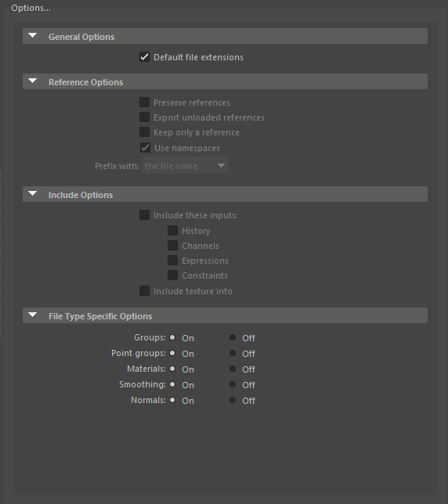The height and width of the screenshot is (504, 448).
Task: Uncheck Default file extensions checkbox
Action: pyautogui.click(x=144, y=57)
